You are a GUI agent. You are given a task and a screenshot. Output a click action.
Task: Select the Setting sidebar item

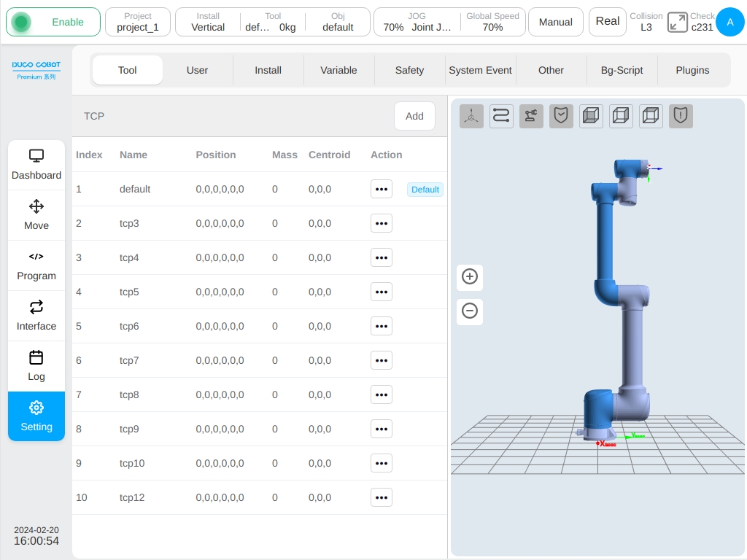(36, 416)
